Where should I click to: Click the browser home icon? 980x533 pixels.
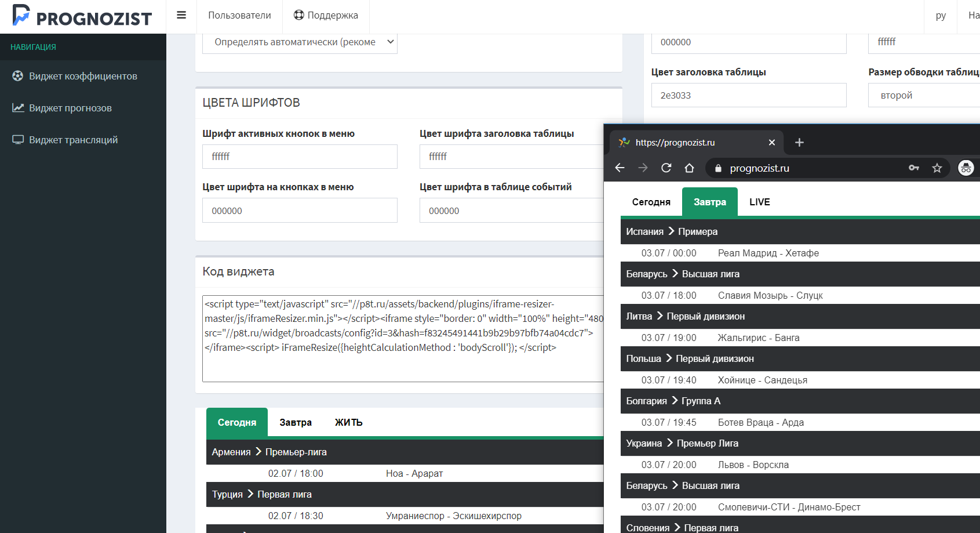(x=689, y=168)
